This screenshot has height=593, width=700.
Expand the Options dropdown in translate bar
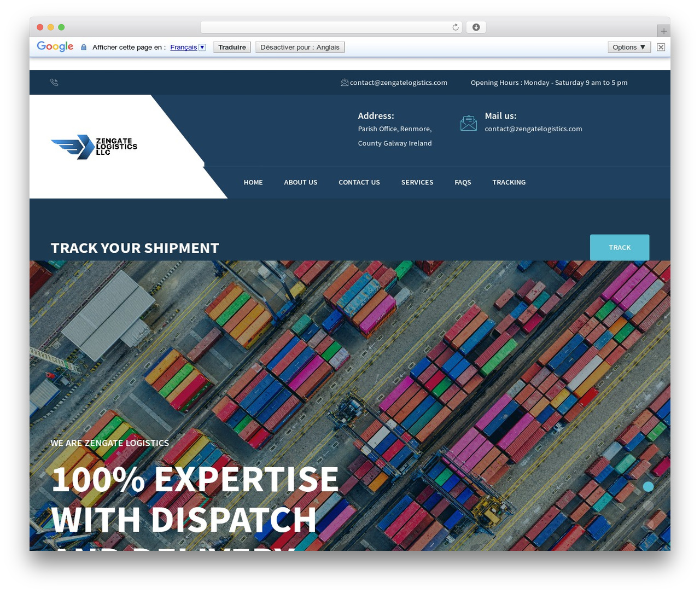point(629,47)
